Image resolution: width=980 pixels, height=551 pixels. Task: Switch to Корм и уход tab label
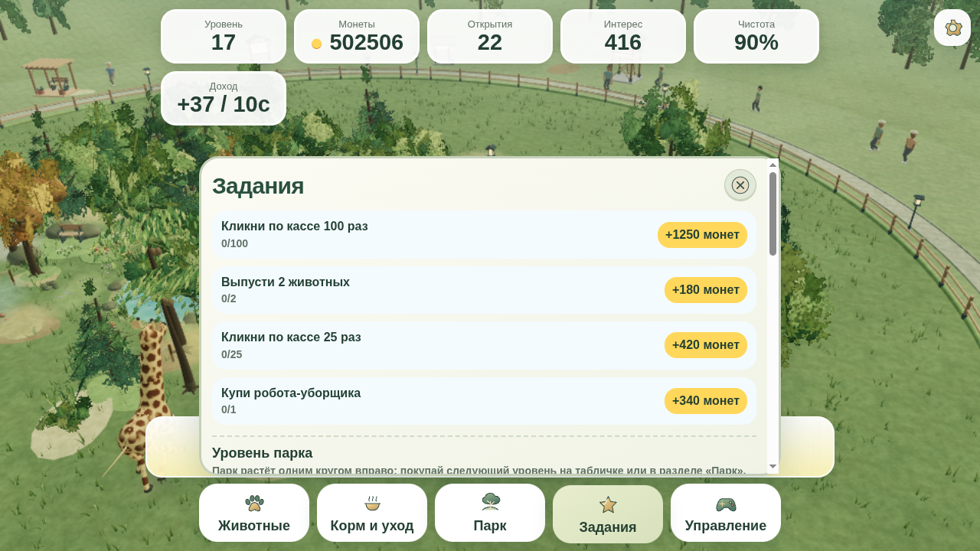372,526
